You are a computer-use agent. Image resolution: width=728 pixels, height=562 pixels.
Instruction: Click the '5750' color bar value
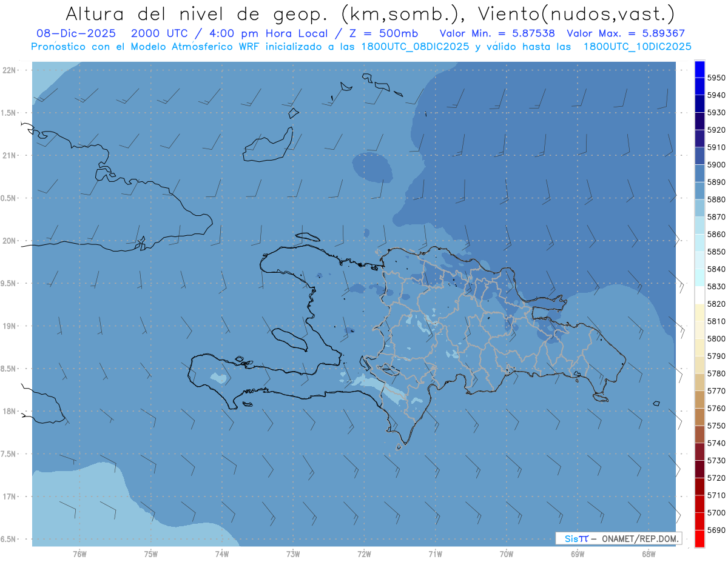tap(716, 426)
